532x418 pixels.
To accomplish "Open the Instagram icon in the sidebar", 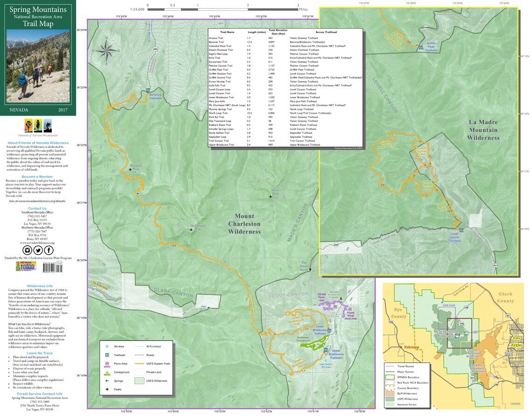I will tap(28, 250).
